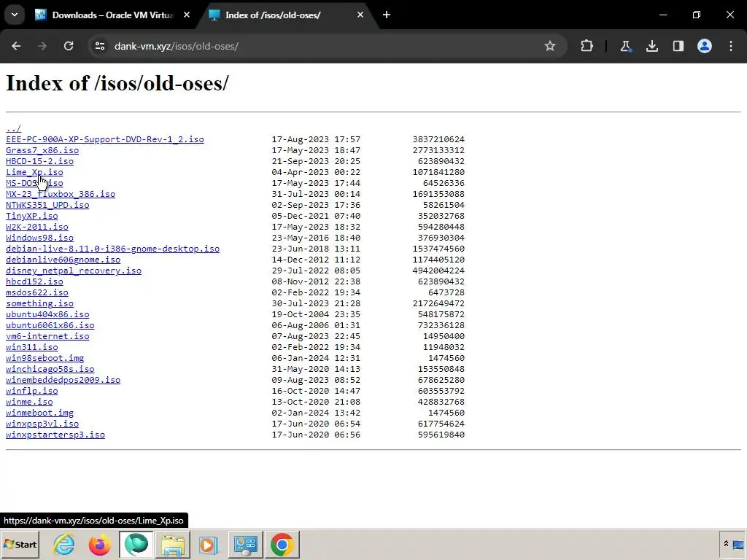747x560 pixels.
Task: Download winme.iso
Action: click(x=29, y=402)
